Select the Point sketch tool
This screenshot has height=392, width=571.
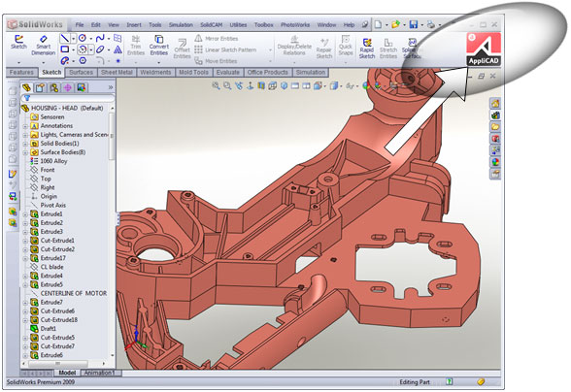click(118, 61)
